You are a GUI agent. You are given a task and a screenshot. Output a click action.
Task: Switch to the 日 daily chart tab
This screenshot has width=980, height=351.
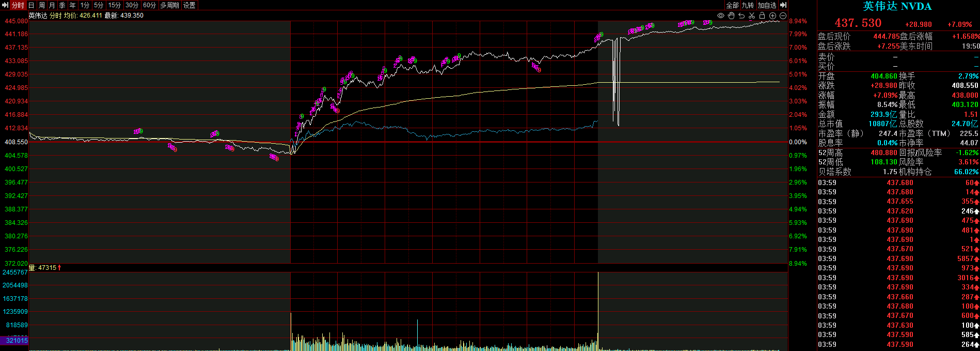[x=31, y=5]
